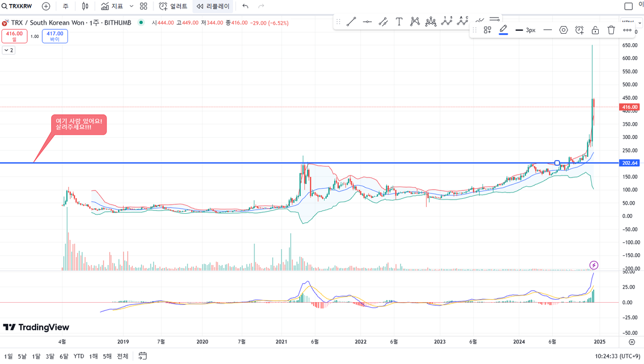Create a new 얼러트 alert
This screenshot has width=644, height=364.
click(x=173, y=7)
